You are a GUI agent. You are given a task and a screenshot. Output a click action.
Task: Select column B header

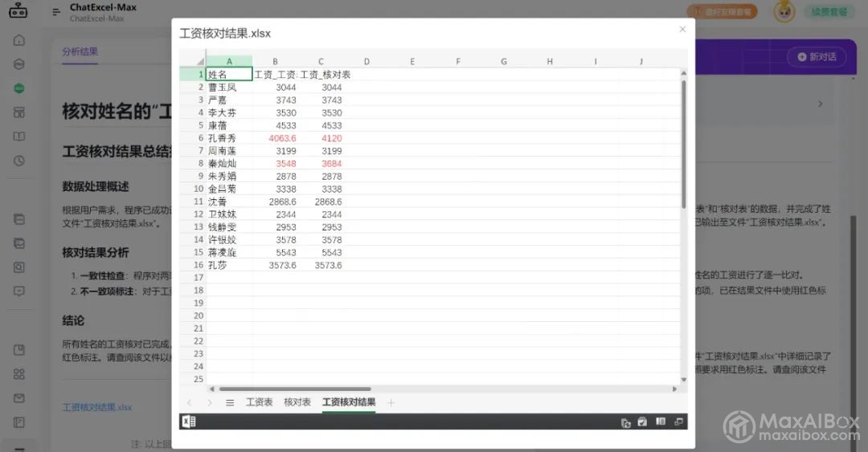tap(275, 61)
